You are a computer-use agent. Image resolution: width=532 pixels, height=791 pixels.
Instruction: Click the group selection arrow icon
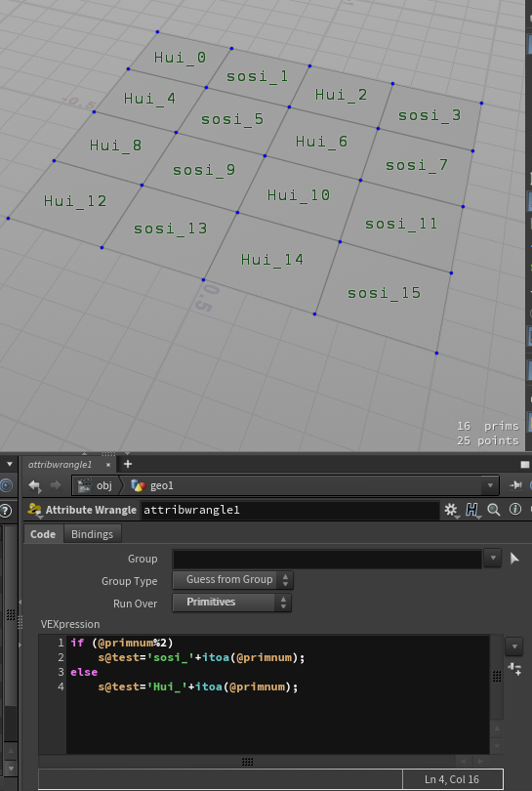(x=514, y=559)
